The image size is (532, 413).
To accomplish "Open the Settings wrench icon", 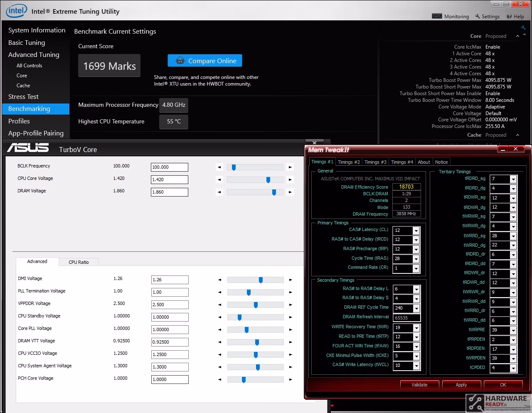I will (x=478, y=16).
